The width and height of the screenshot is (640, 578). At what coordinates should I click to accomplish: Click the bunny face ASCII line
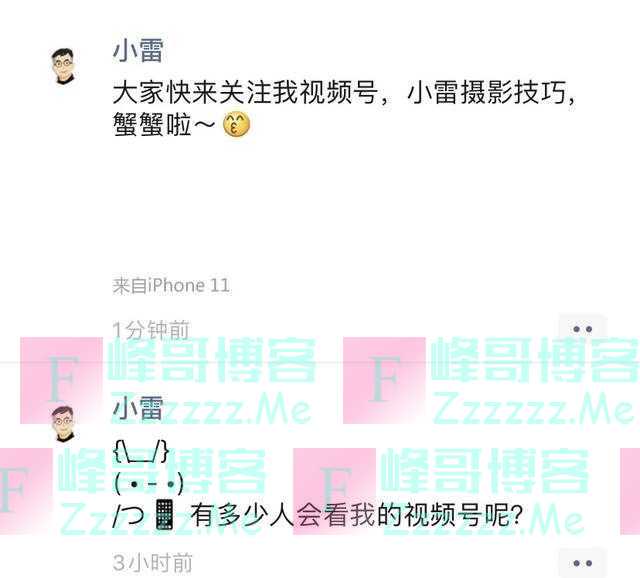149,484
